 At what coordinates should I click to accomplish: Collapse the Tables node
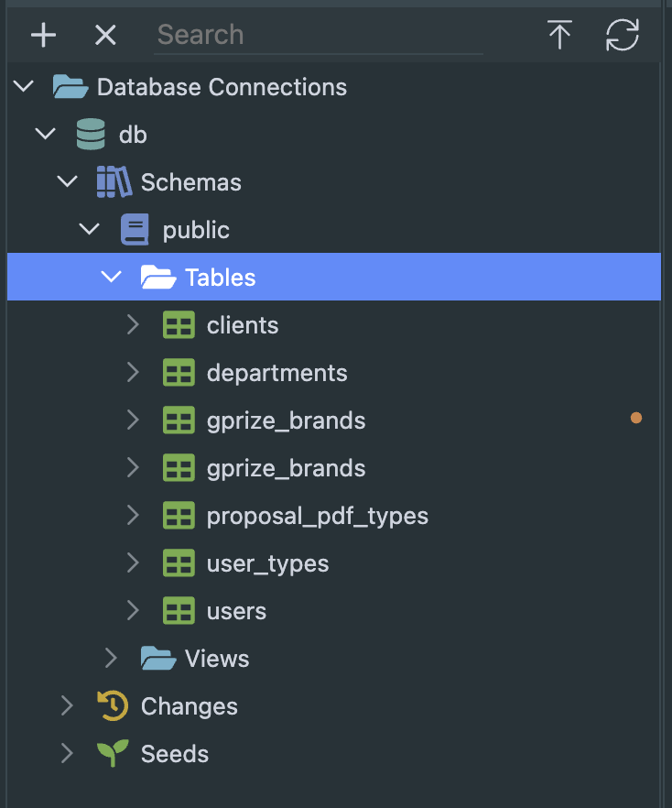click(x=111, y=276)
